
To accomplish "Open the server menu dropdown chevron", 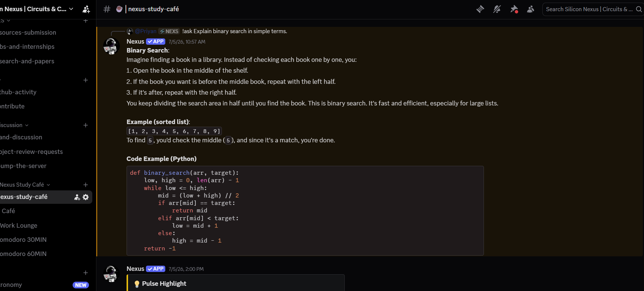I will coord(71,9).
